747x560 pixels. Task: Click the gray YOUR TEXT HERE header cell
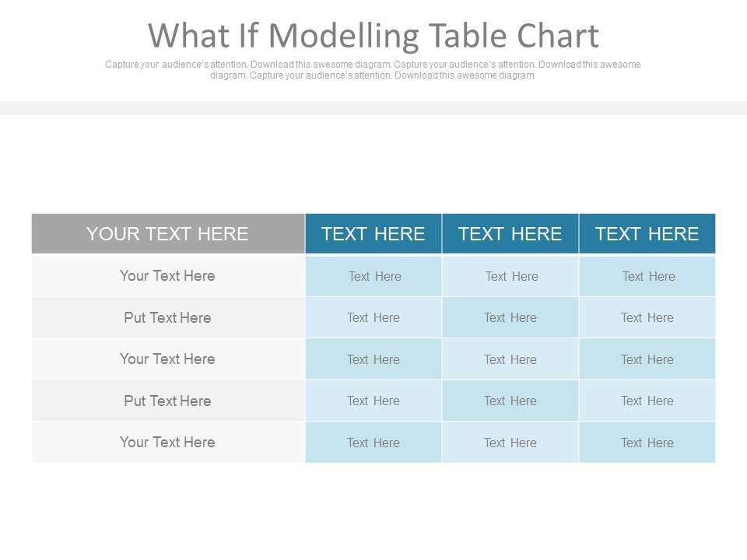(x=167, y=234)
